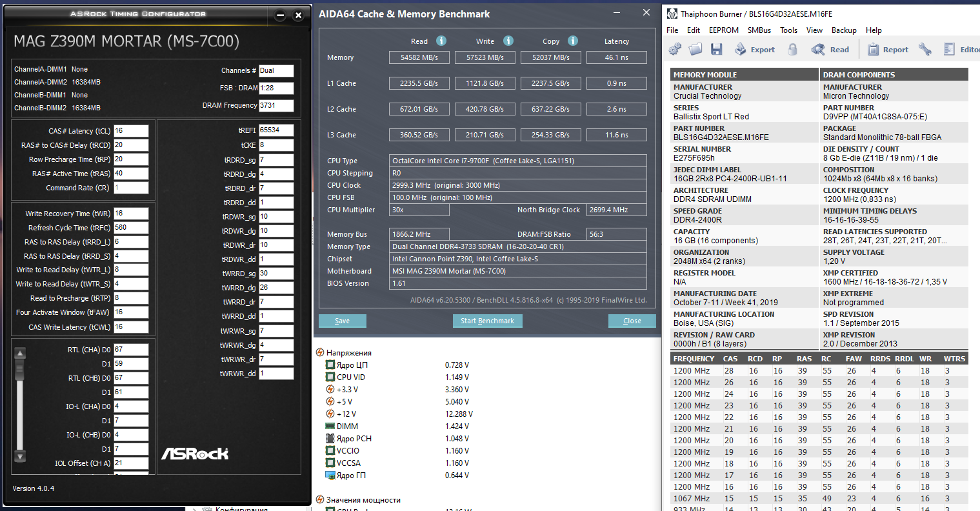Click Save in AIDA64 benchmark window
980x511 pixels.
343,321
